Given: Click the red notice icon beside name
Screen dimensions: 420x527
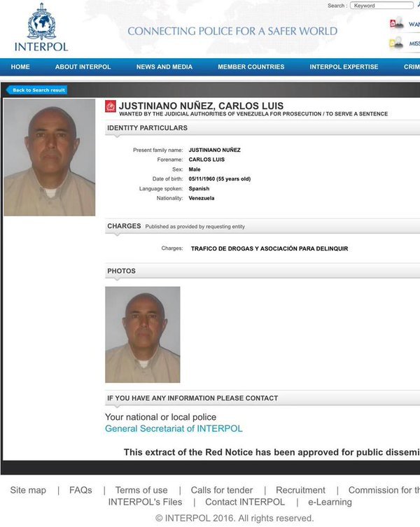Looking at the screenshot, I should (111, 106).
